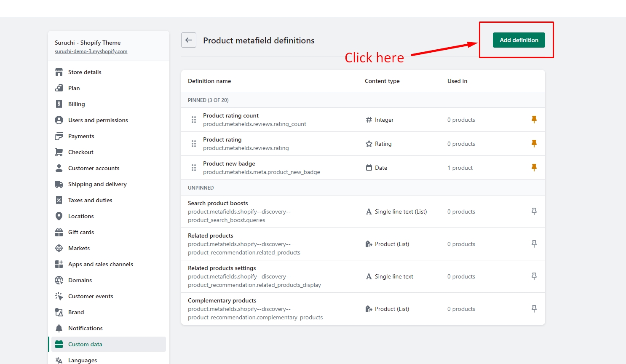Open Store details settings
This screenshot has height=364, width=626.
click(85, 72)
